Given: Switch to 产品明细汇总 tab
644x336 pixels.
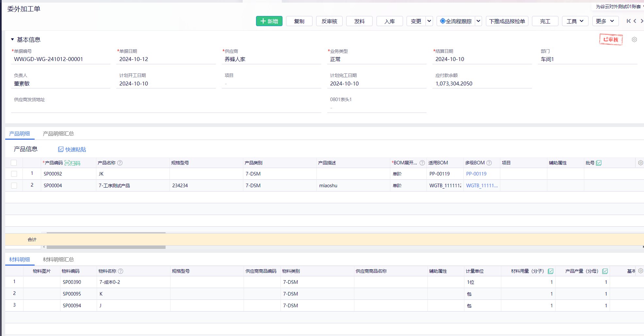Looking at the screenshot, I should [x=58, y=133].
